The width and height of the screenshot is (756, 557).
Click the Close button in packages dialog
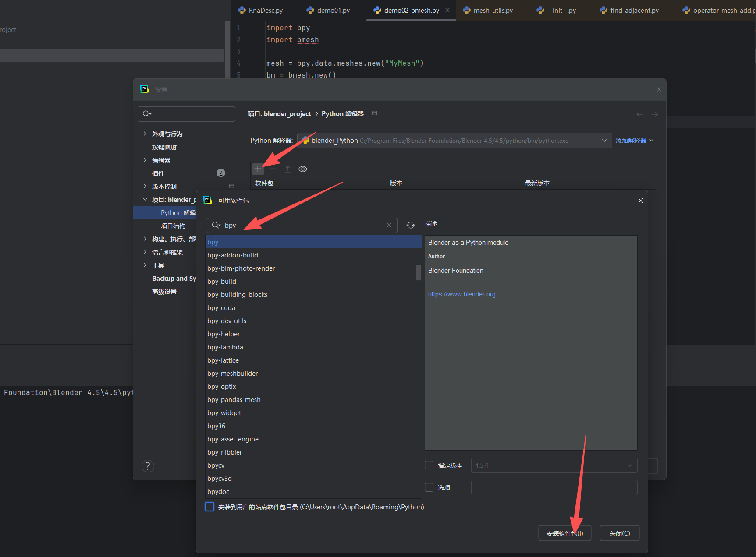[x=620, y=533]
